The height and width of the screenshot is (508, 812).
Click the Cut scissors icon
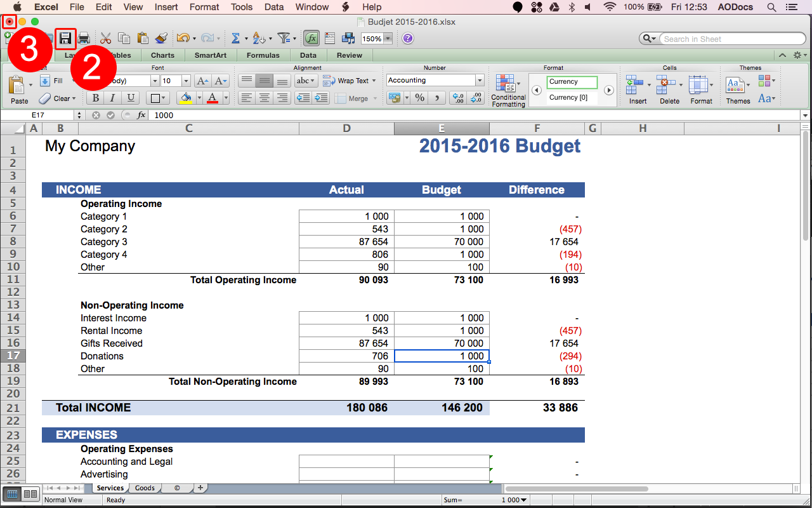pyautogui.click(x=106, y=39)
